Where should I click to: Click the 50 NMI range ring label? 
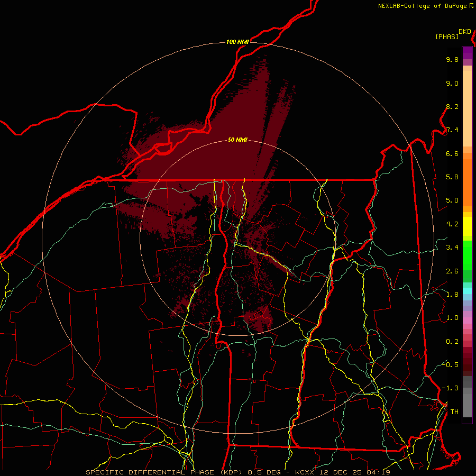coord(237,140)
